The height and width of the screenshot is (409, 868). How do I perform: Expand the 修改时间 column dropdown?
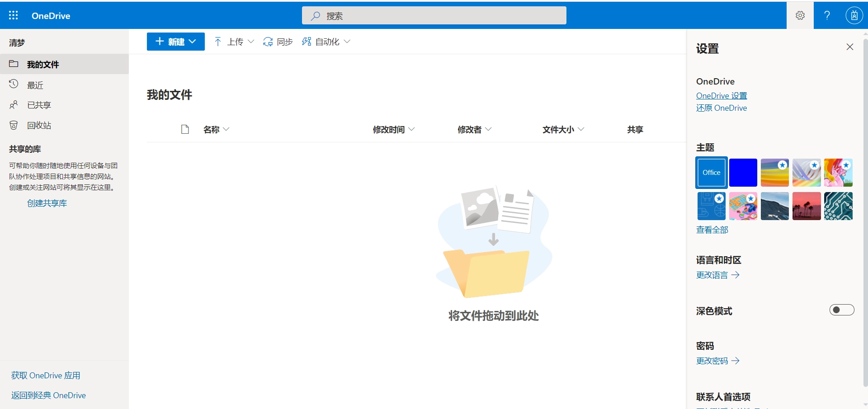412,129
